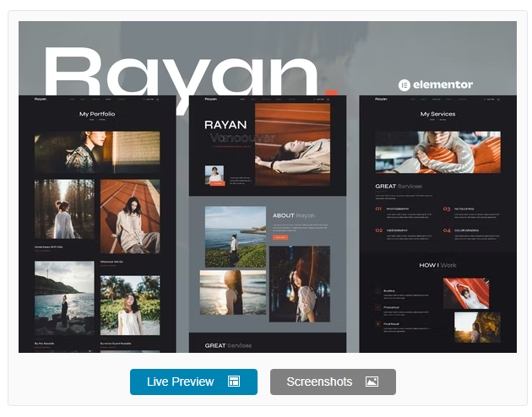
Task: Click the picture icon in Screenshots button
Action: pos(372,382)
